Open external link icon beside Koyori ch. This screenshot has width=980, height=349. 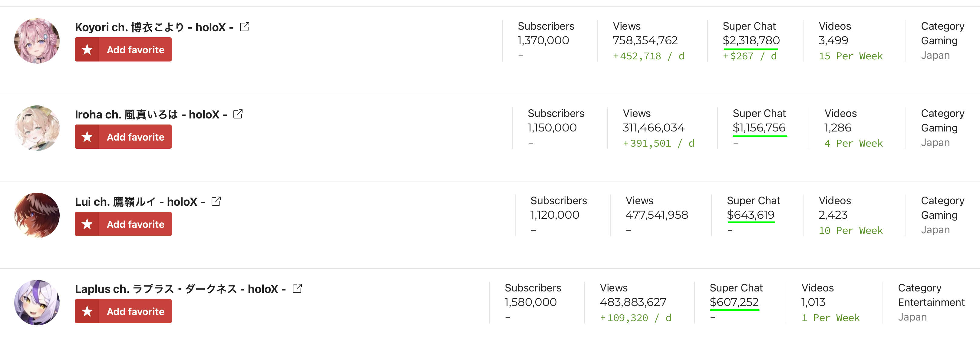coord(245,27)
